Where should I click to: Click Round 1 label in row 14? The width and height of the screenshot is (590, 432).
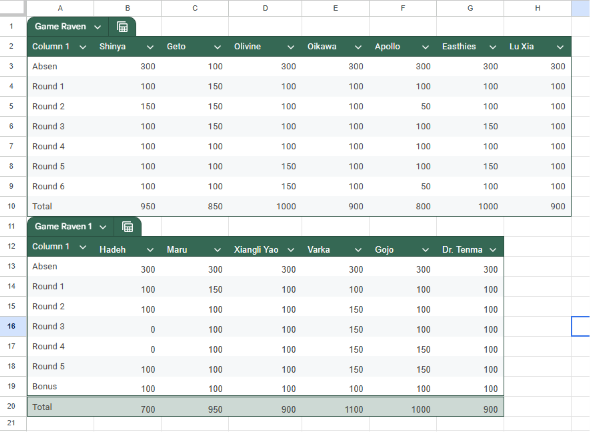tap(48, 286)
